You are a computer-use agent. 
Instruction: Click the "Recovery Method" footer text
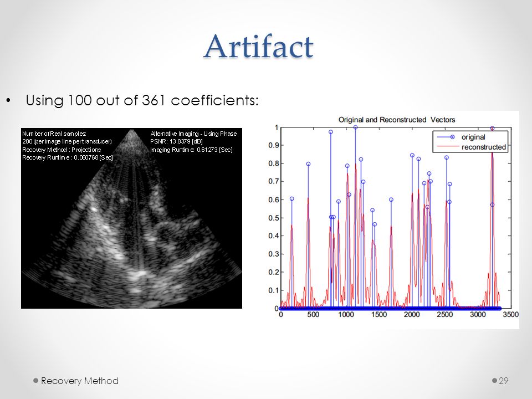[x=80, y=381]
